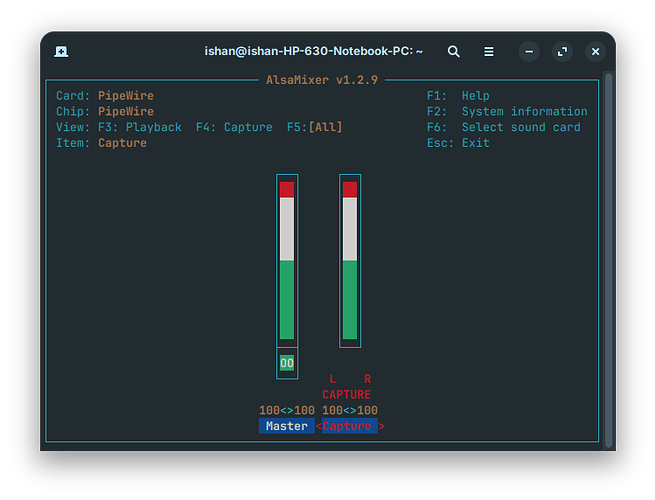Minimize the terminal window
655x500 pixels.
point(529,51)
